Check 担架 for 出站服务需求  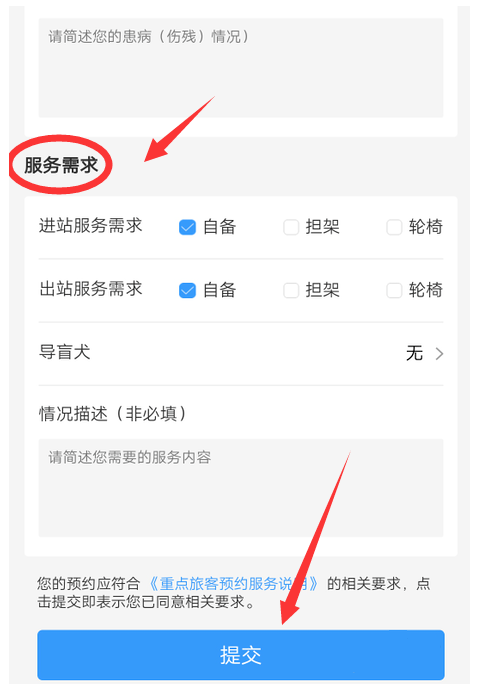[x=291, y=290]
